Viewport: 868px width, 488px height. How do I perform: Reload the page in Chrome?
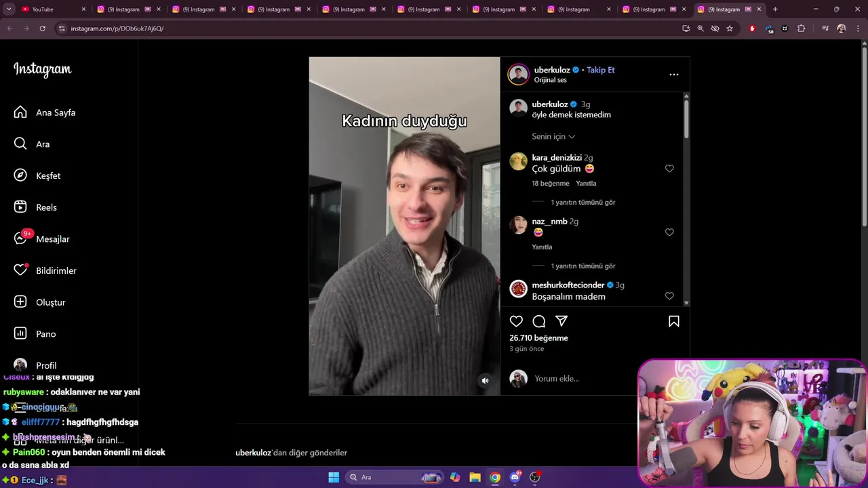click(x=42, y=28)
